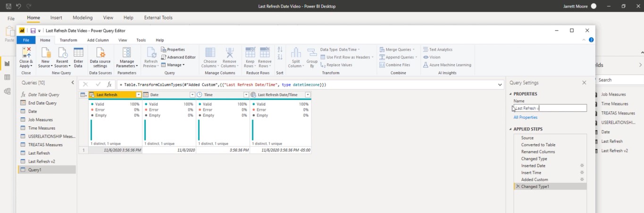Open Power Query help question icon
Image resolution: width=644 pixels, height=213 pixels.
tap(591, 40)
